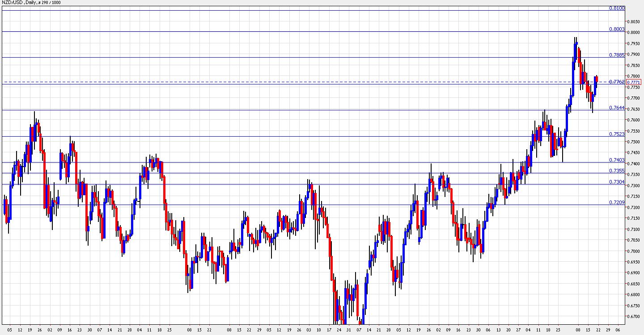Click the 0.6700 price axis tick
Image resolution: width=644 pixels, height=335 pixels.
pos(633,317)
